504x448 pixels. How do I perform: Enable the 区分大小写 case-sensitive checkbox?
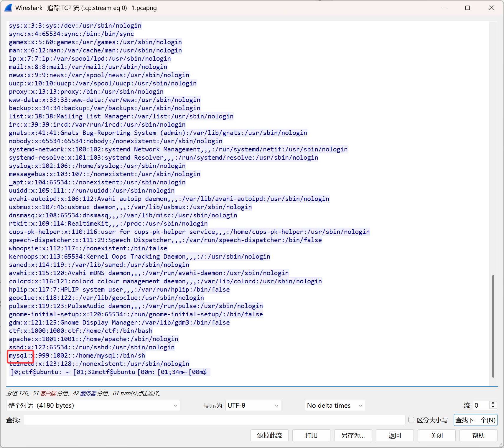pos(411,420)
